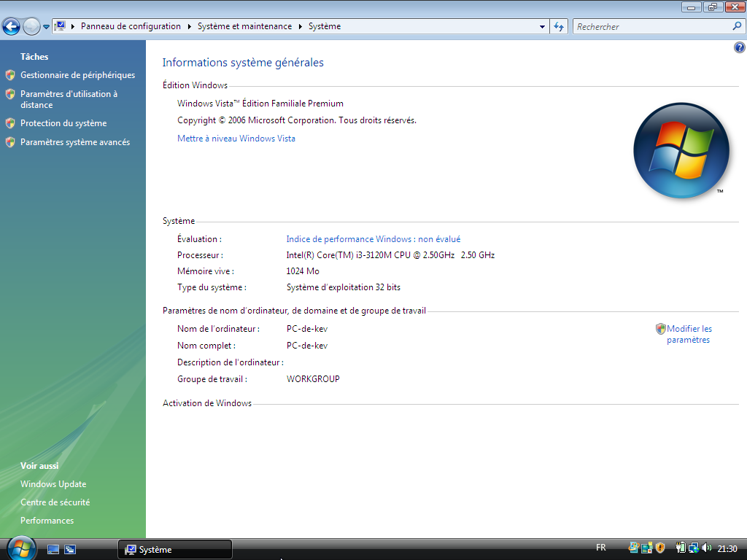Click the magnifier search icon
This screenshot has height=560, width=747.
tap(737, 26)
